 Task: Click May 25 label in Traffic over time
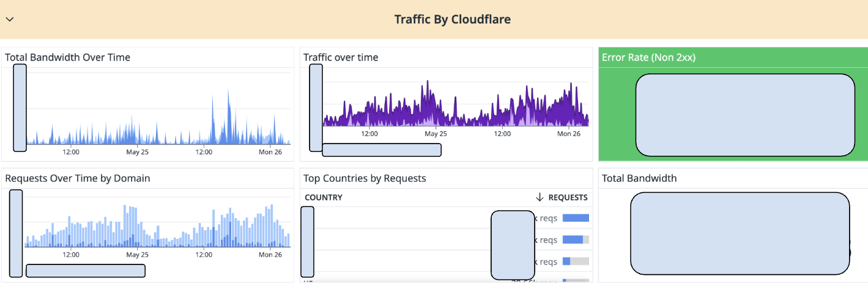pyautogui.click(x=436, y=134)
